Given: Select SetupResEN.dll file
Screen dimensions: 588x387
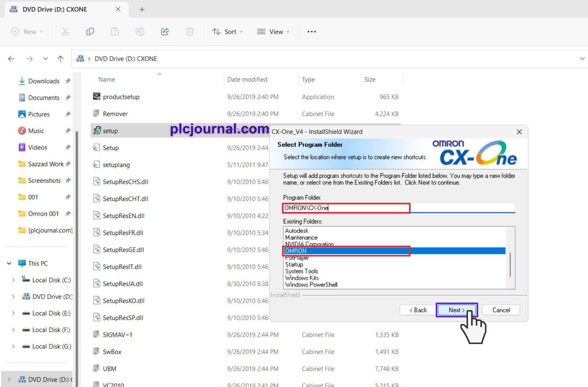Looking at the screenshot, I should [x=123, y=216].
